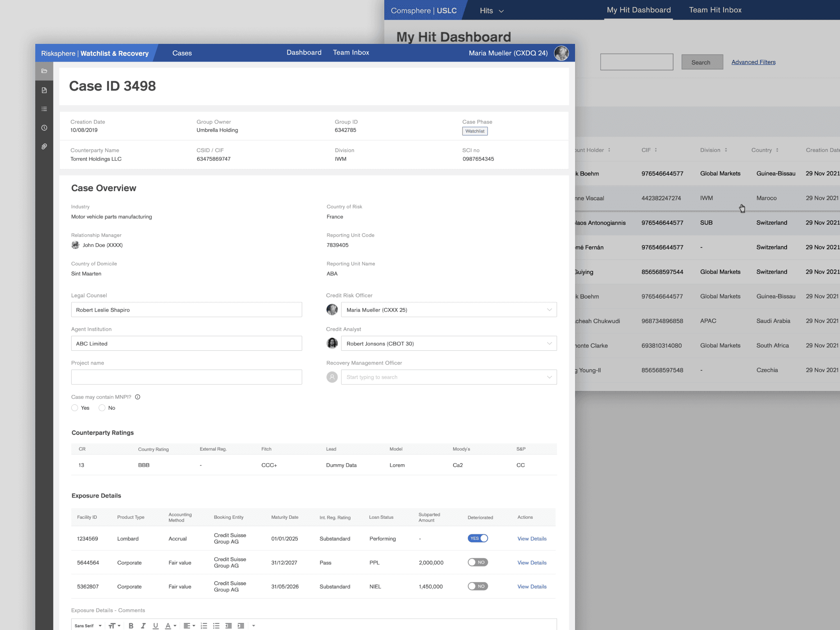Open attachments paperclip sidebar icon
This screenshot has width=840, height=630.
[44, 146]
